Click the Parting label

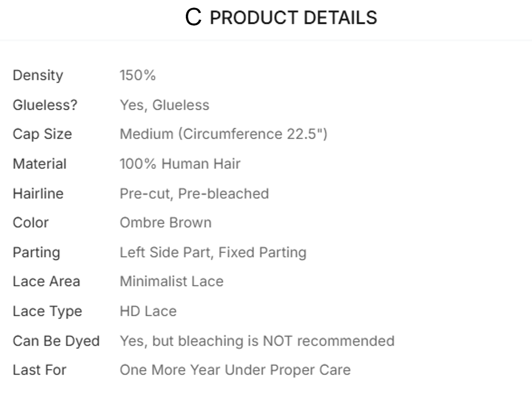click(36, 252)
